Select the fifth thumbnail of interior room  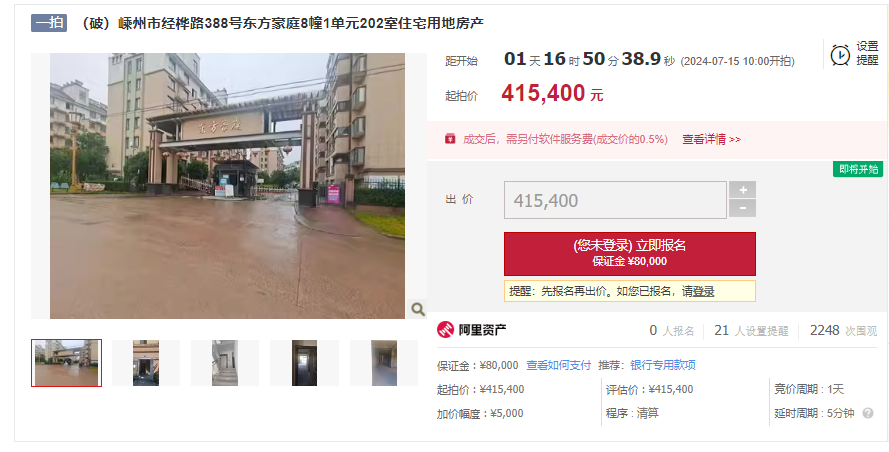coord(384,363)
